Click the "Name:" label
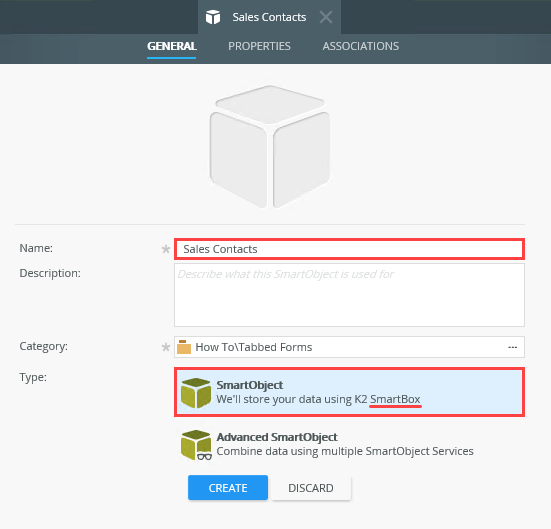 pyautogui.click(x=36, y=248)
